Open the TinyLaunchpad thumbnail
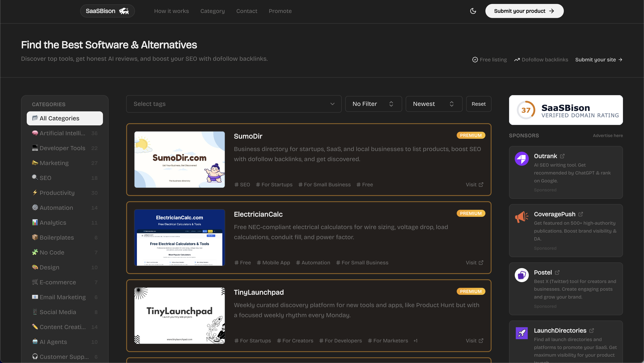Screen dimensions: 644x363 pyautogui.click(x=179, y=316)
